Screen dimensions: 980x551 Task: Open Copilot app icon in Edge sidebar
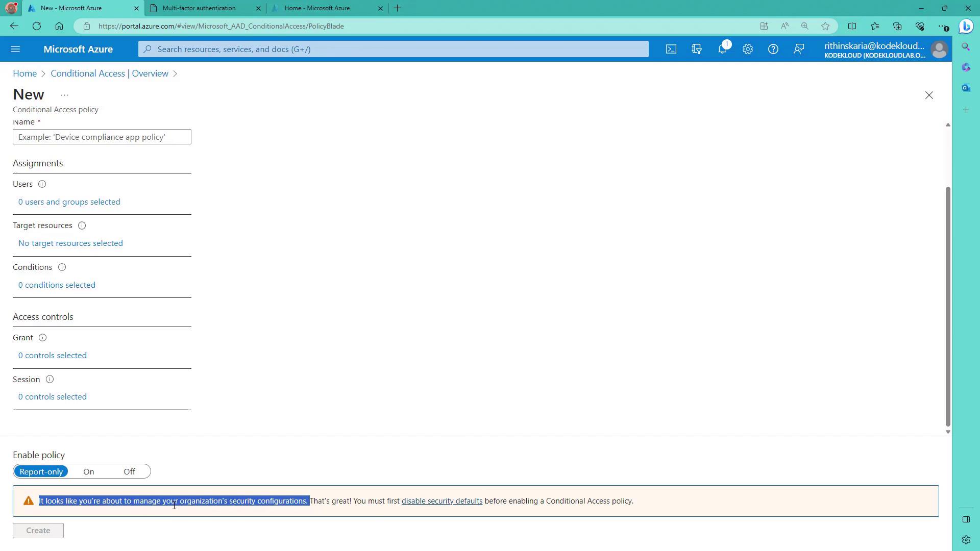pyautogui.click(x=966, y=67)
